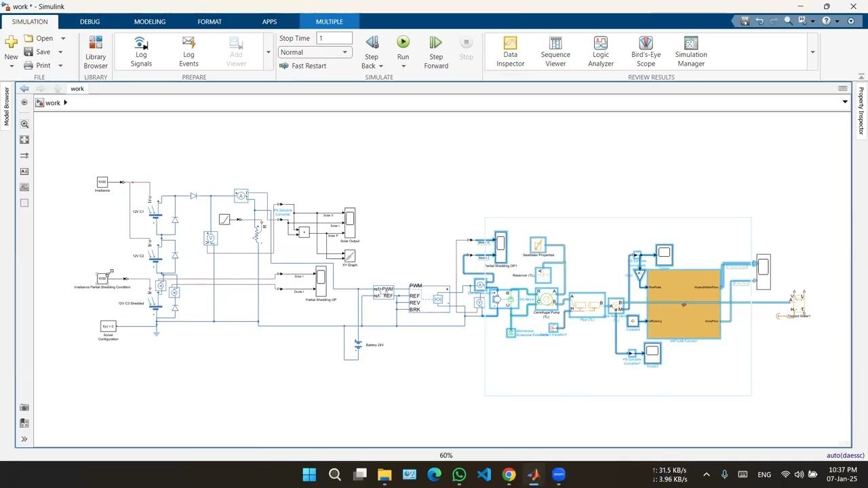Expand the work breadcrumb arrow
This screenshot has height=488, width=868.
coord(65,103)
